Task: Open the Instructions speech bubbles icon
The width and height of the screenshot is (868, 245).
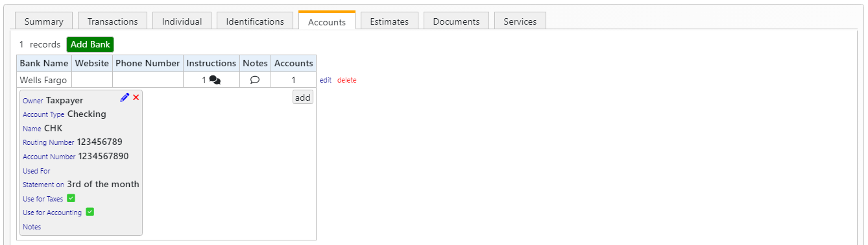Action: [x=215, y=81]
